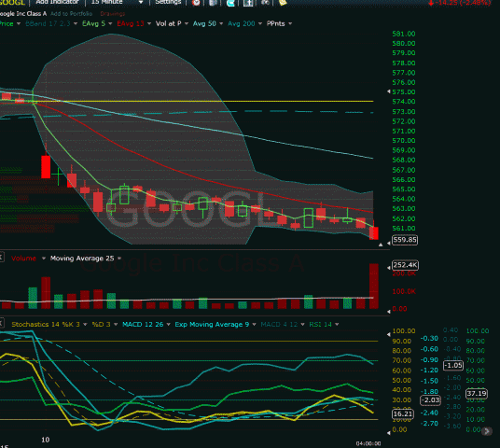This screenshot has height=448, width=500.
Task: Open the yellow sticky note icon
Action: (283, 3)
